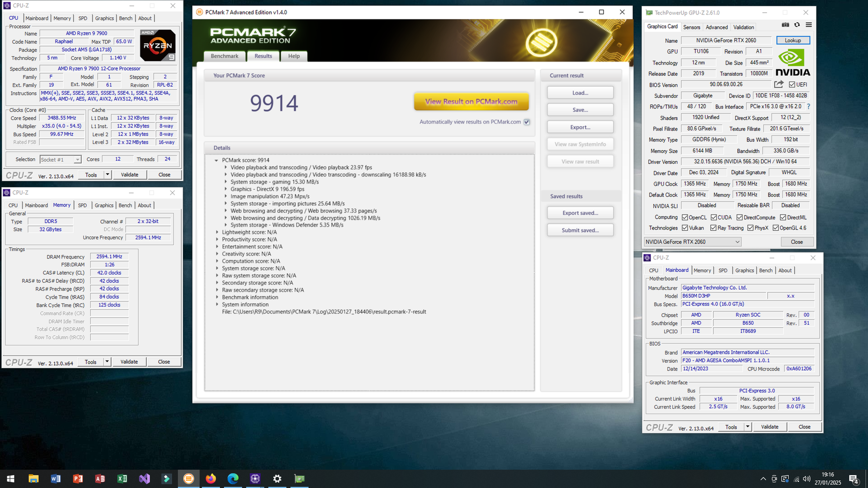Viewport: 868px width, 488px height.
Task: Toggle the DirectCompute checkbox
Action: (740, 217)
